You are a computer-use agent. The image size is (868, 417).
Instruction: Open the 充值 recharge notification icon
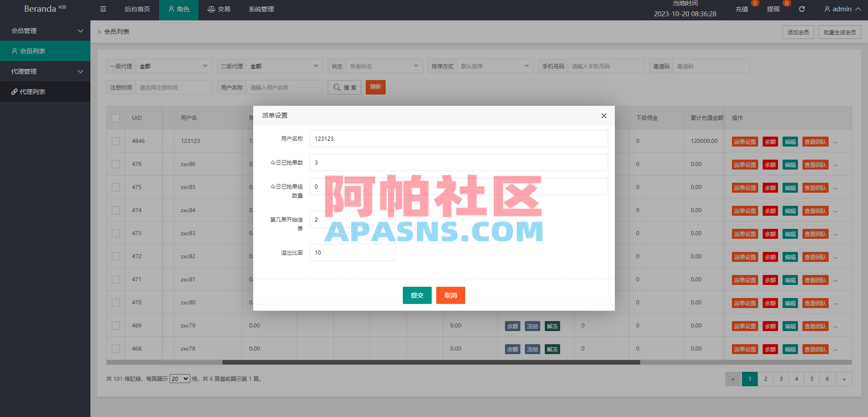pos(741,9)
